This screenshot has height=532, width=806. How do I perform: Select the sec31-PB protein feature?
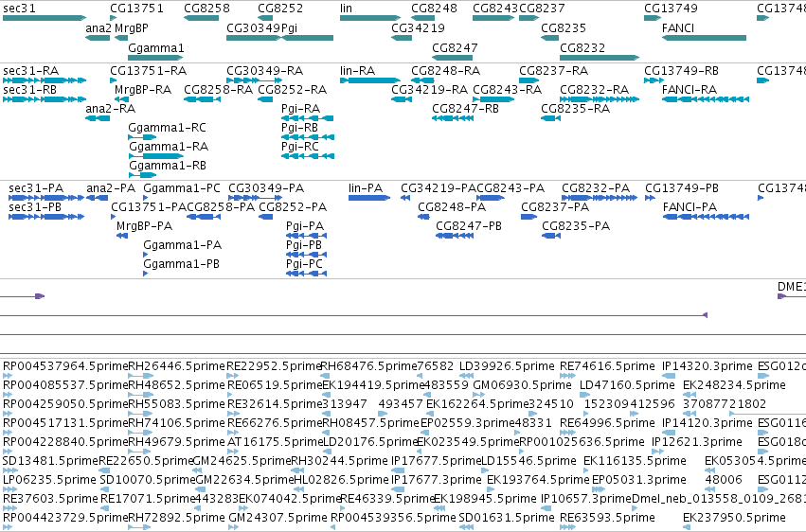click(x=46, y=217)
